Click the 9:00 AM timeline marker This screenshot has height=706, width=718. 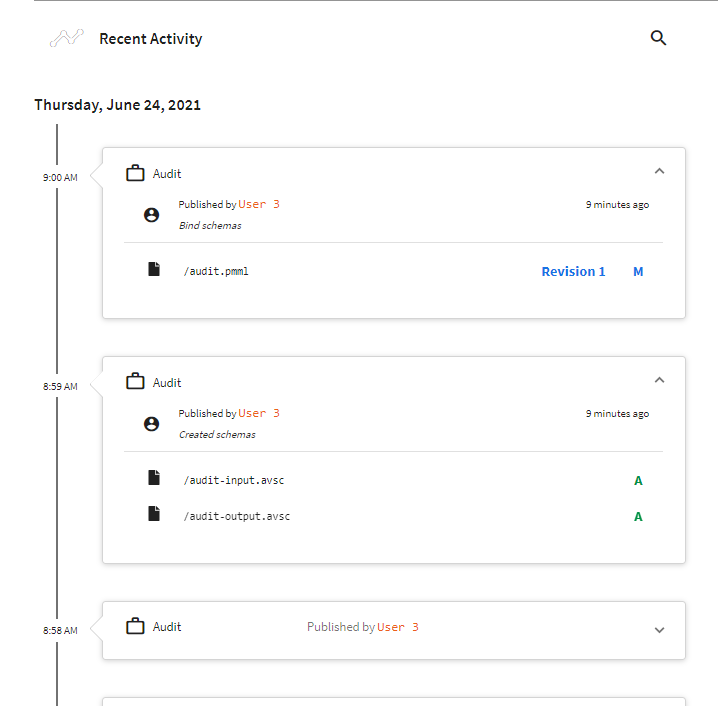(x=59, y=177)
